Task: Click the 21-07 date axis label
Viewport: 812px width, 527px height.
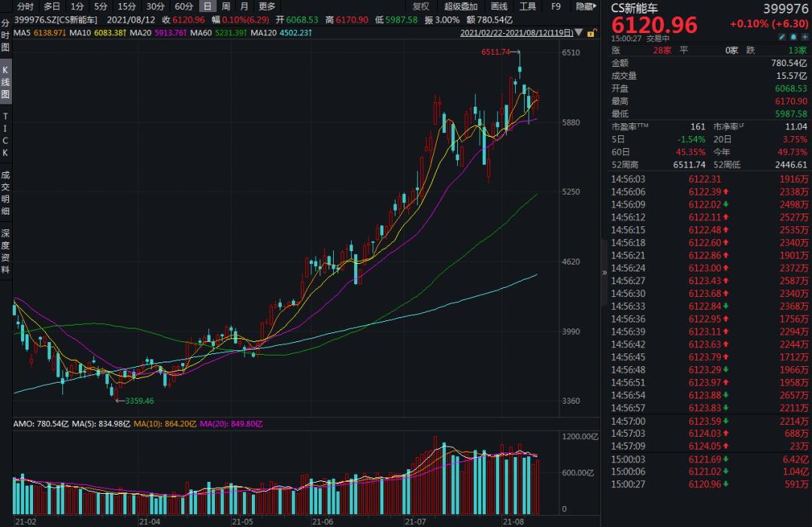Action: click(415, 521)
